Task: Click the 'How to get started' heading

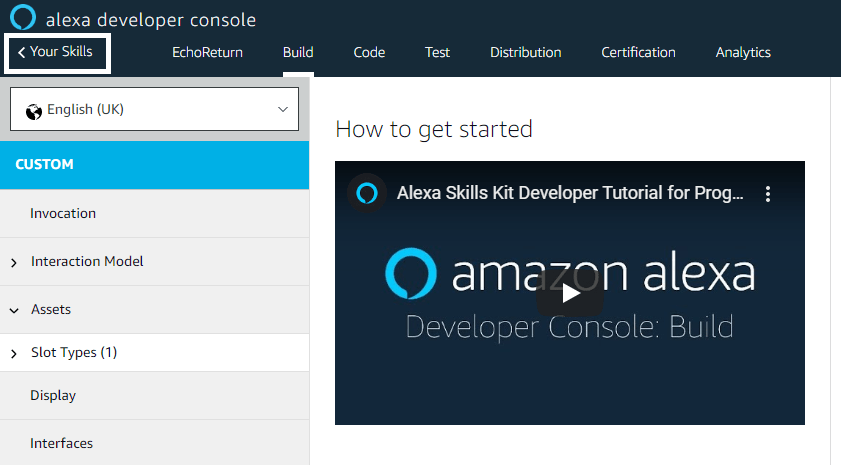Action: coord(434,129)
